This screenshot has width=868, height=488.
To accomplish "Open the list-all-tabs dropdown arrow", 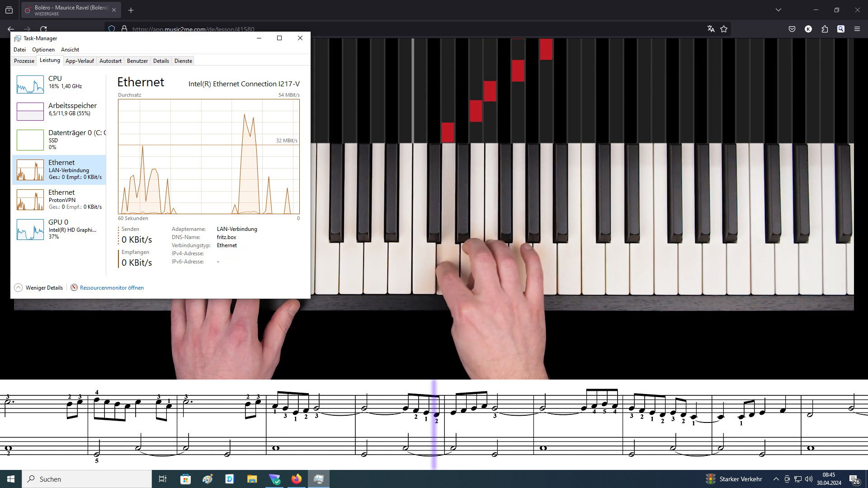I will 778,10.
